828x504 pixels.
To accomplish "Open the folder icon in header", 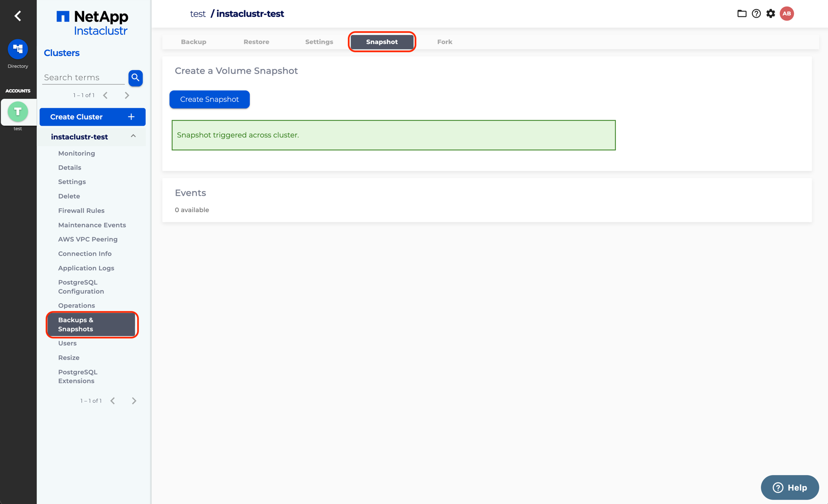I will (742, 14).
